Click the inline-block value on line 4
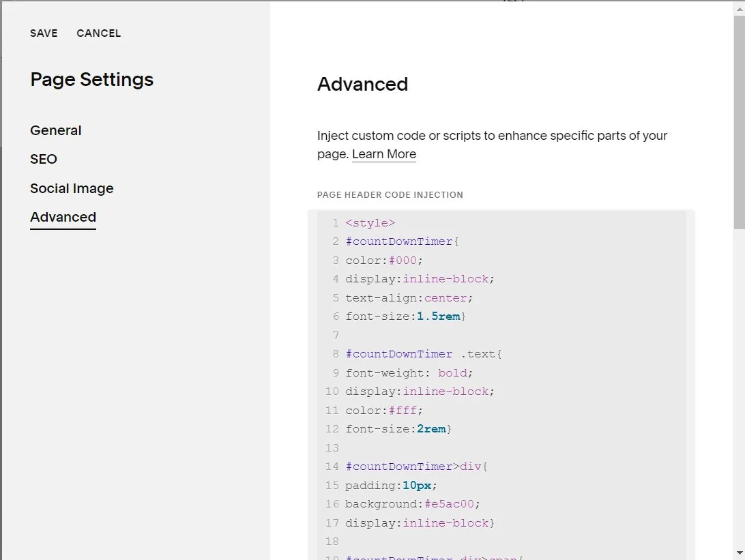The height and width of the screenshot is (560, 745). pyautogui.click(x=446, y=278)
